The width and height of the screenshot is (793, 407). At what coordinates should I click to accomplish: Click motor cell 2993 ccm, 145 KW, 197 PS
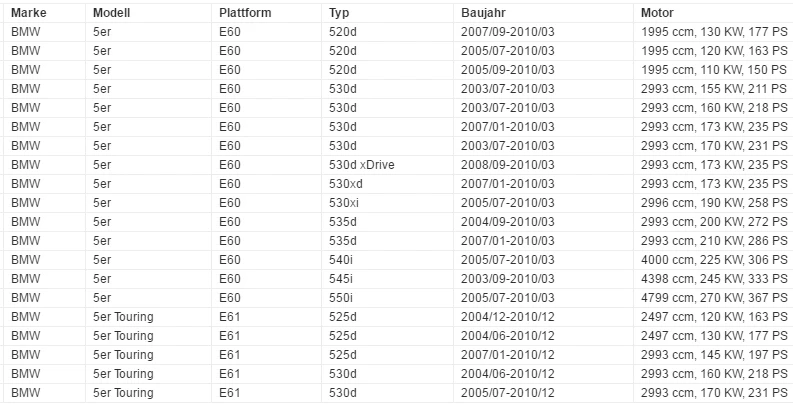pos(713,355)
